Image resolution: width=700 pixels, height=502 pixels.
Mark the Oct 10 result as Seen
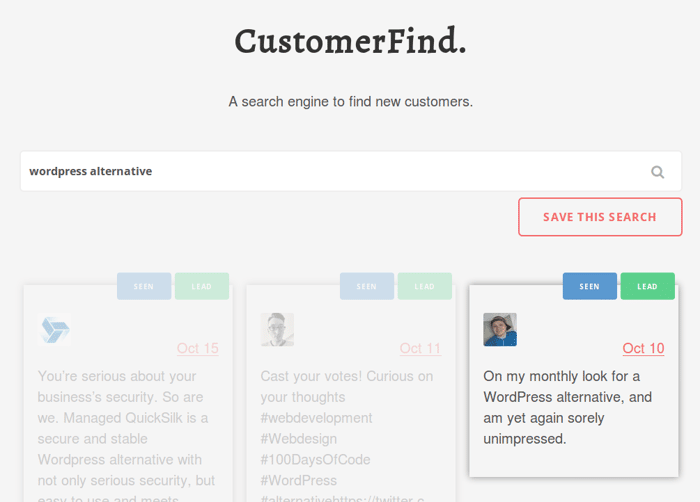point(590,286)
